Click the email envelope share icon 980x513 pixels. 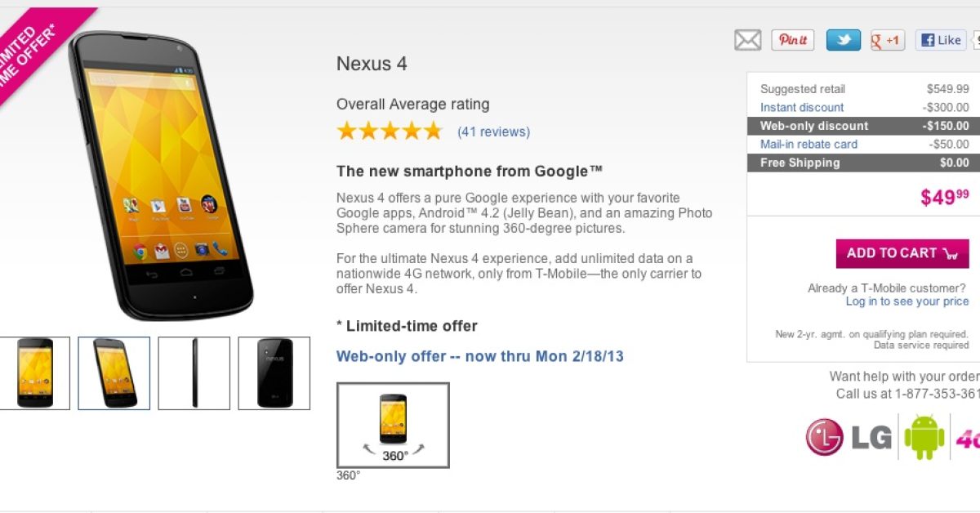pos(747,40)
